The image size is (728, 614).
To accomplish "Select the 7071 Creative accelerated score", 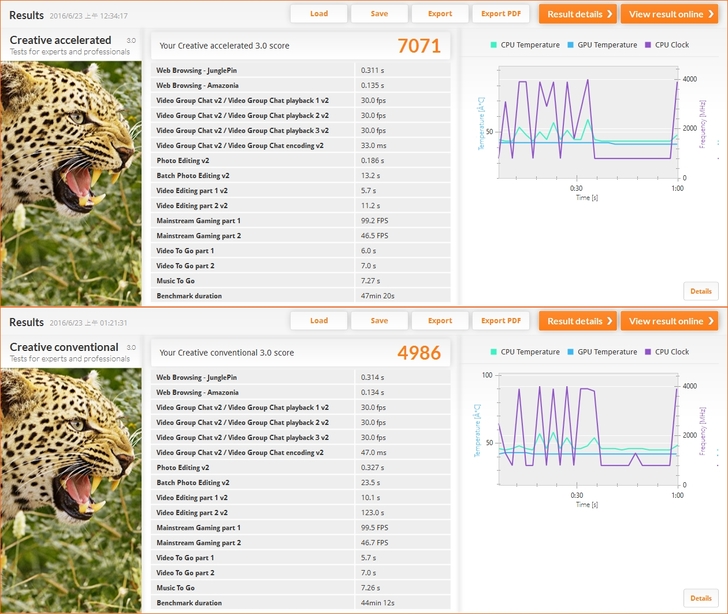I will click(x=418, y=46).
